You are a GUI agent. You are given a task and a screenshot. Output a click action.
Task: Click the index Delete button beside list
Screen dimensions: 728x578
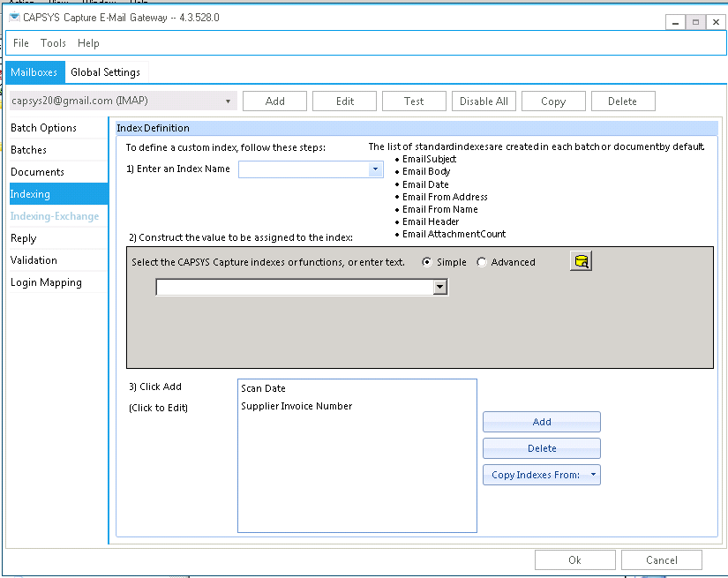tap(541, 448)
